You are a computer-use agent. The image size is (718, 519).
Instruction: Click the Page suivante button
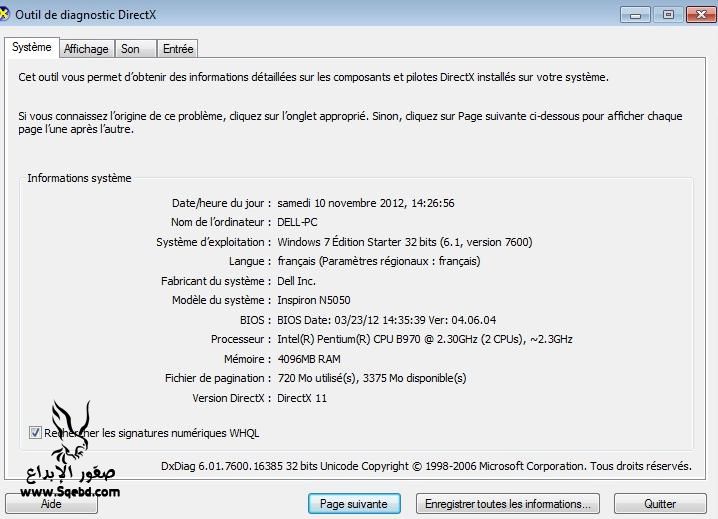coord(354,503)
